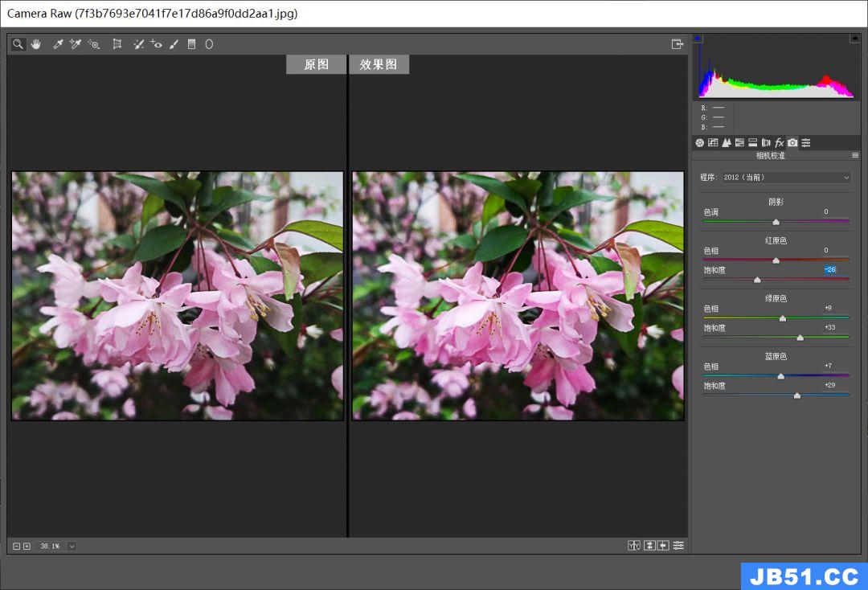Select the Transform tool
The height and width of the screenshot is (590, 868).
pos(117,44)
